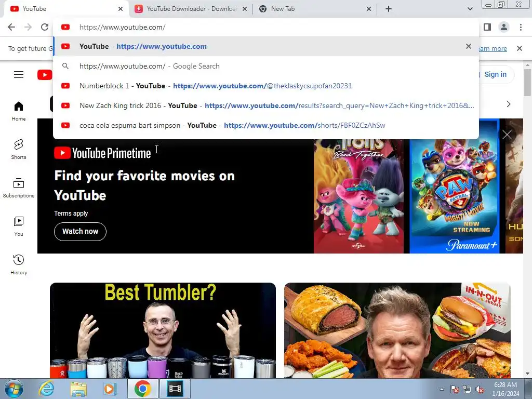Image resolution: width=532 pixels, height=399 pixels.
Task: Open Subscriptions in the sidebar
Action: [19, 188]
